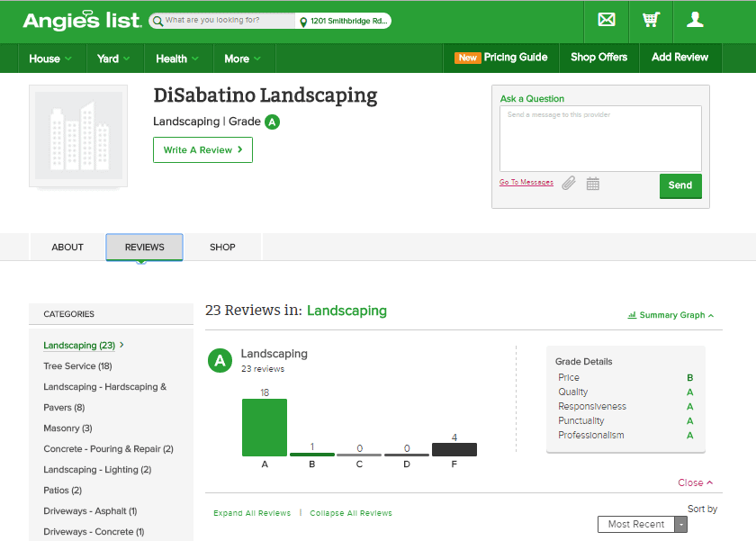This screenshot has height=541, width=756.
Task: Click the green A grade bar
Action: (265, 428)
